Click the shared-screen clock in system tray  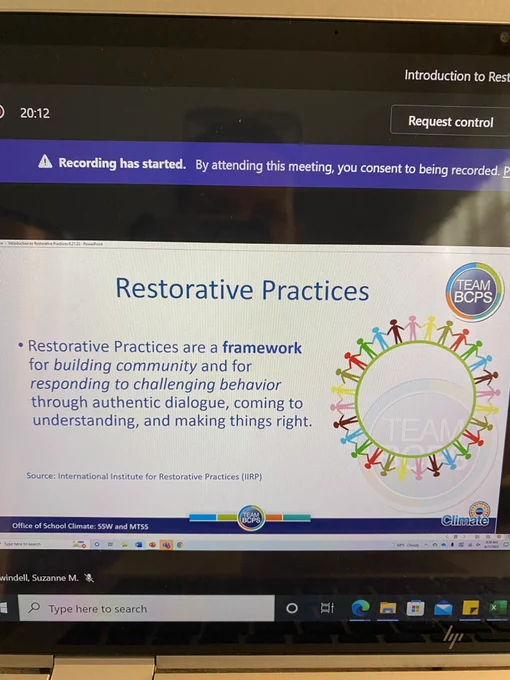coord(491,544)
